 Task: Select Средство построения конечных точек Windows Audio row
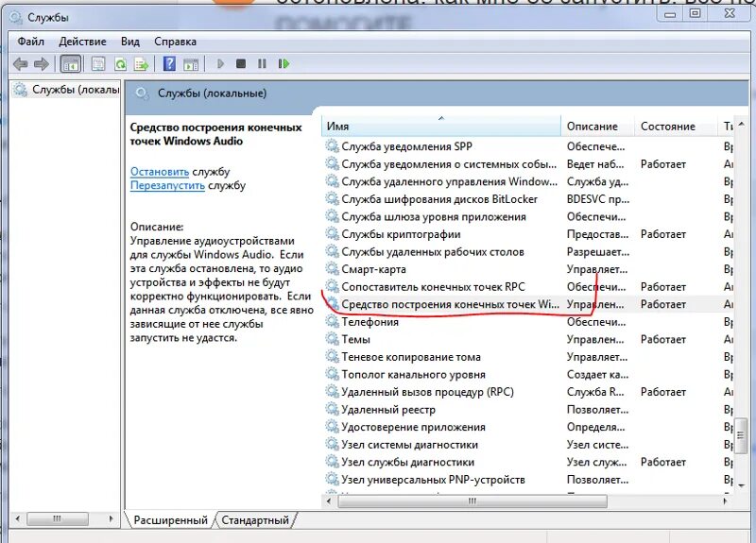[527, 304]
